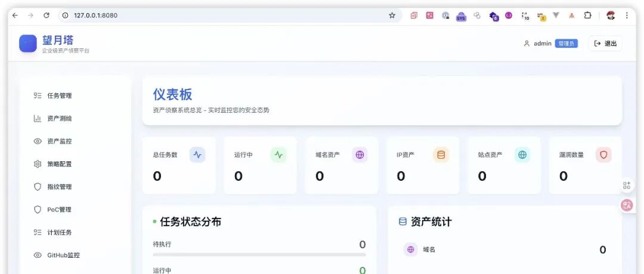Reload the page with the refresh icon
The image size is (644, 274).
coord(47,16)
